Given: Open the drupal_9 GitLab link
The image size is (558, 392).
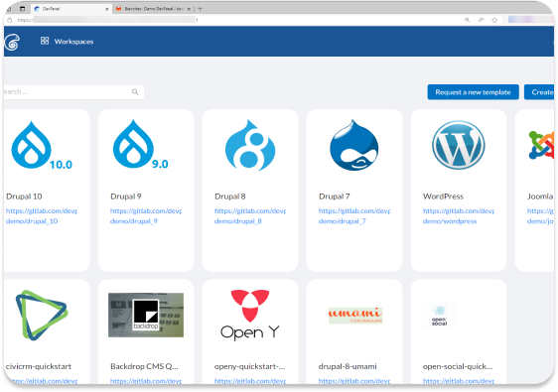Looking at the screenshot, I should [x=146, y=216].
